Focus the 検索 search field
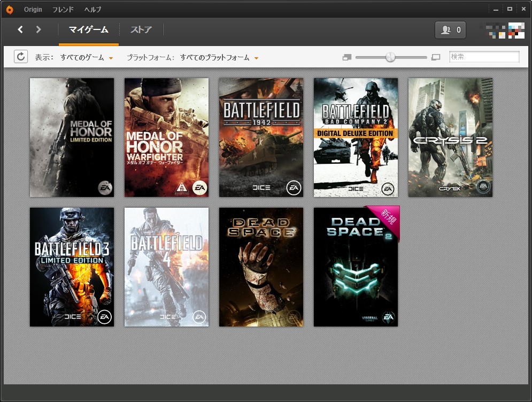This screenshot has height=402, width=532. pos(484,57)
